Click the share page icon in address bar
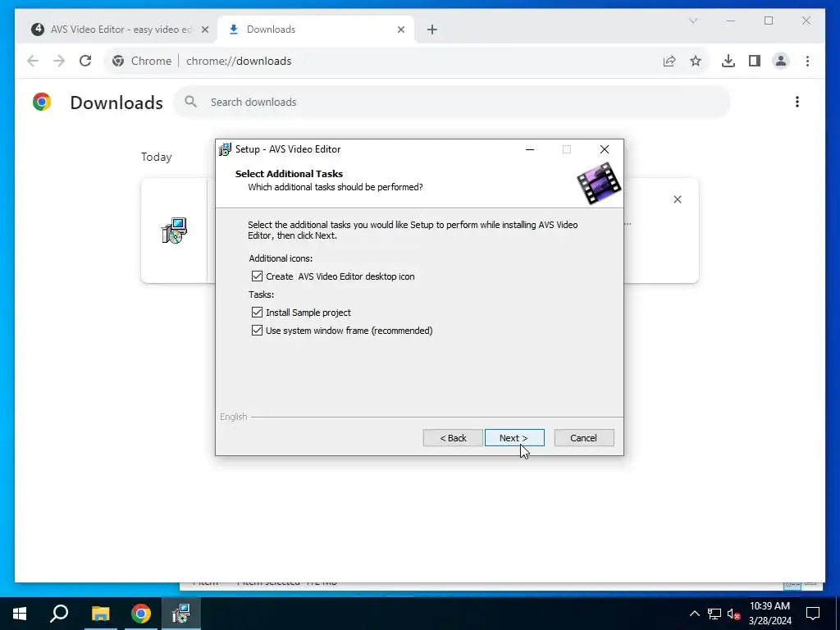The height and width of the screenshot is (630, 840). pyautogui.click(x=669, y=61)
